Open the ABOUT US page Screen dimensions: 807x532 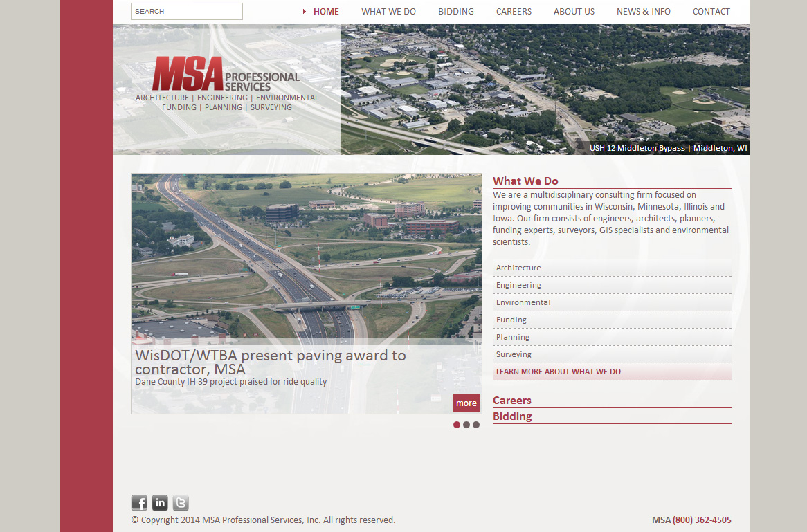point(574,11)
